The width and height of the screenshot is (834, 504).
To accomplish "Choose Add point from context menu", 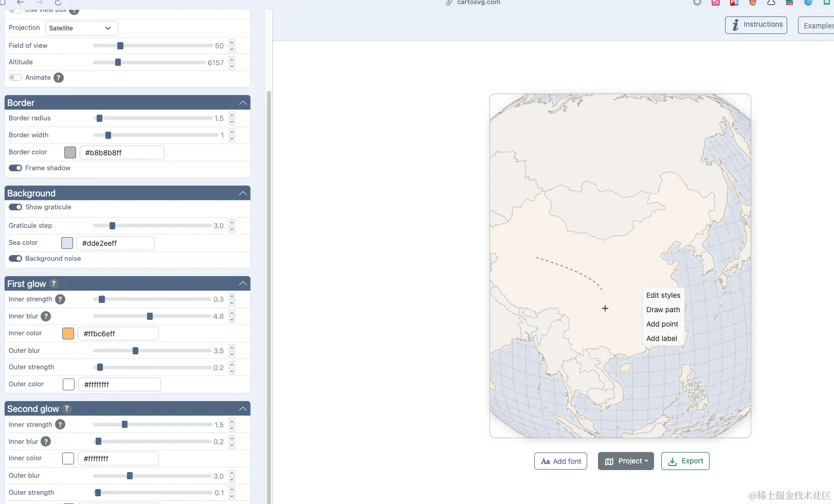I will [662, 324].
